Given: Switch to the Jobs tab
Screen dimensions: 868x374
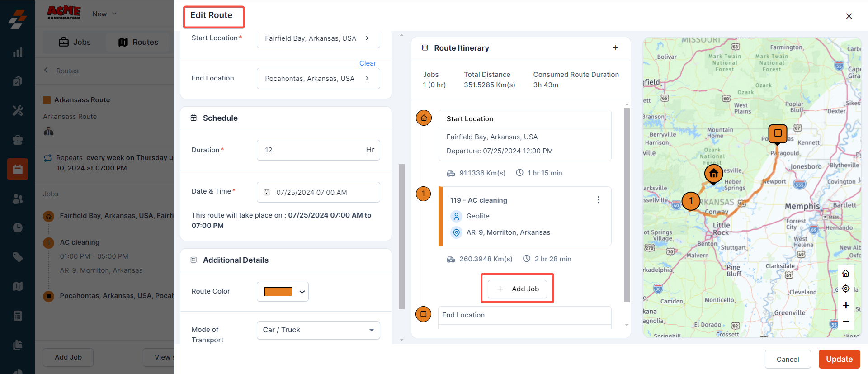Looking at the screenshot, I should [x=75, y=42].
